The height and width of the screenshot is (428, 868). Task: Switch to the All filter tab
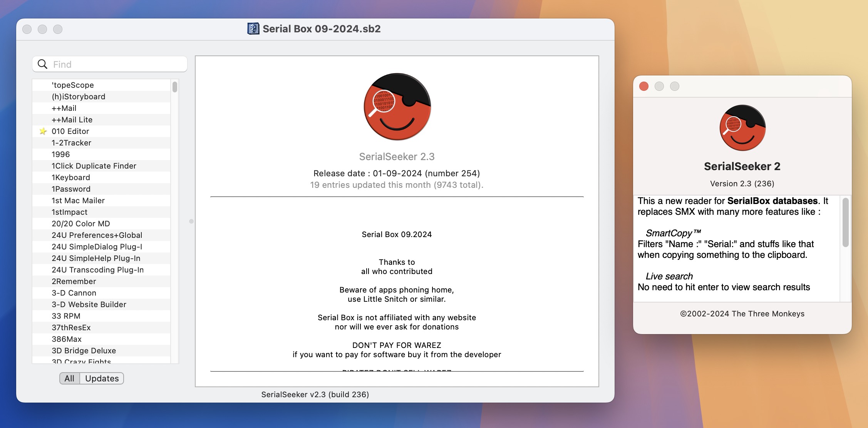[x=69, y=378]
